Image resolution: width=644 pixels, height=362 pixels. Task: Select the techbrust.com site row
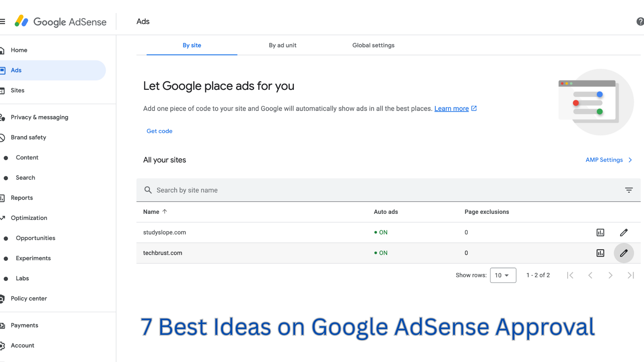tap(388, 253)
